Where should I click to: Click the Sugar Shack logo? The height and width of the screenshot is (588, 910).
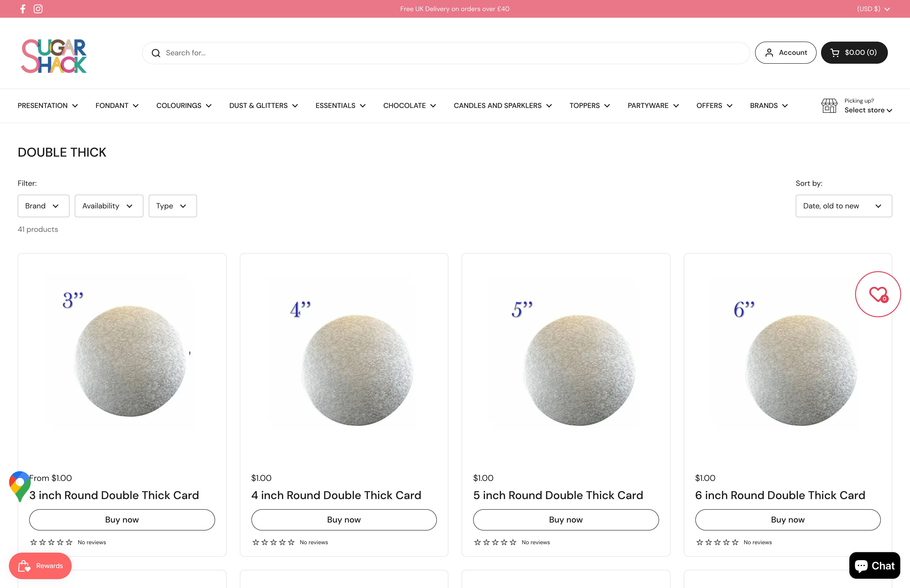[x=54, y=56]
